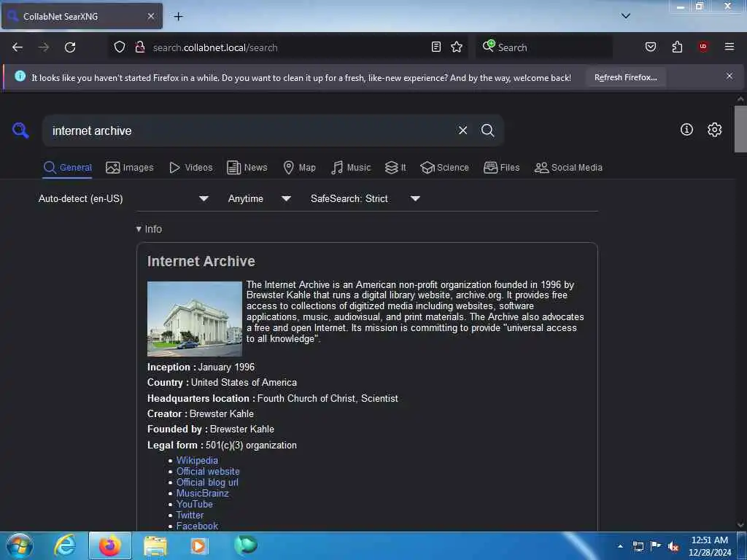
Task: Click the page vertical scrollbar thumb
Action: (x=740, y=128)
